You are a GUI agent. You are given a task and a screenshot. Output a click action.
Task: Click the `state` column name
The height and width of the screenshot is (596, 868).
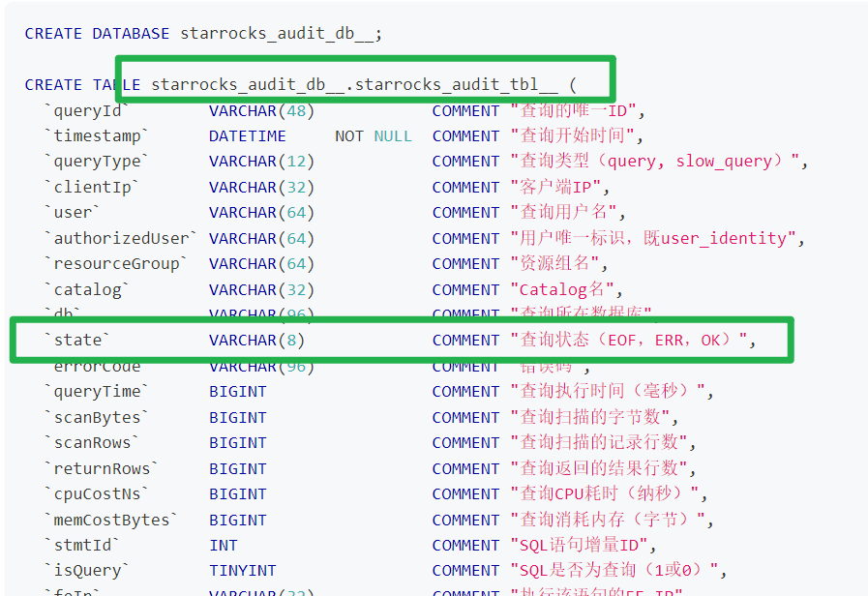click(77, 340)
